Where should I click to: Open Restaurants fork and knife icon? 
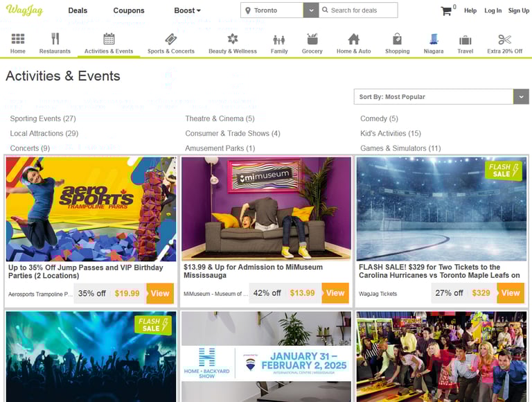pyautogui.click(x=55, y=39)
